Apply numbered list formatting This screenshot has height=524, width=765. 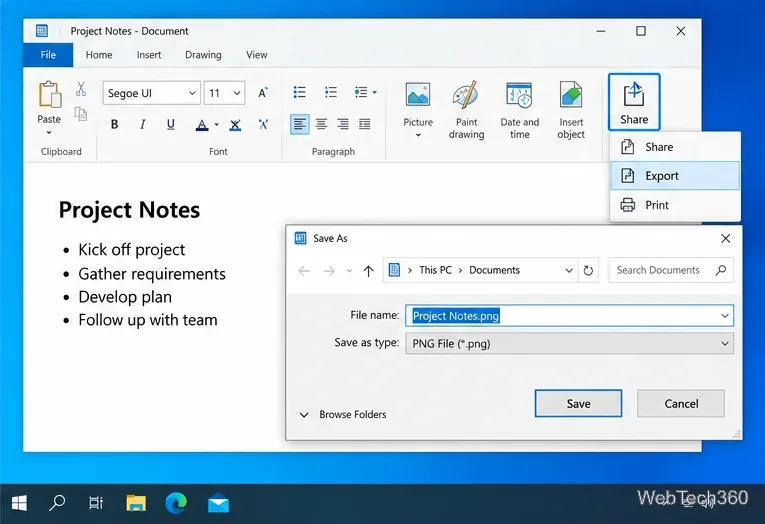click(331, 92)
